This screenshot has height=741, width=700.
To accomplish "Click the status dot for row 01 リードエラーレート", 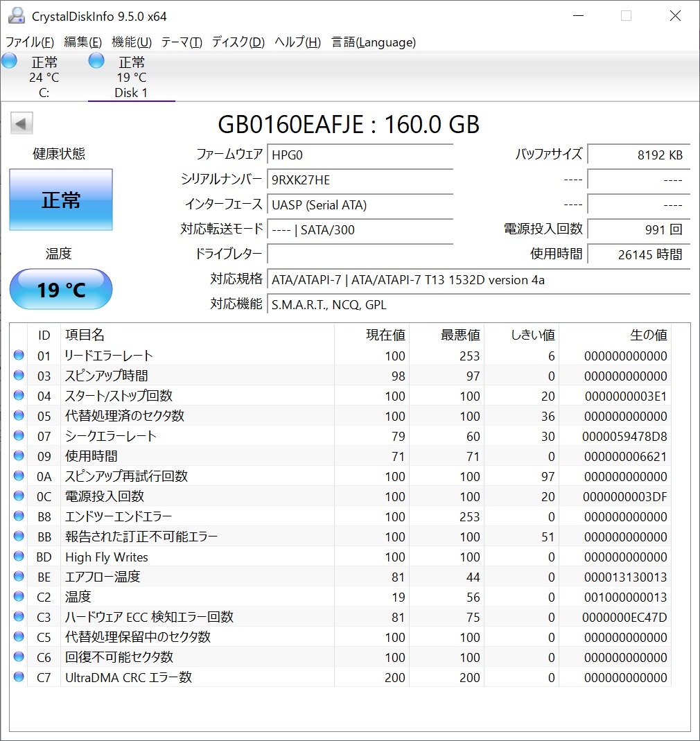I will pyautogui.click(x=19, y=356).
